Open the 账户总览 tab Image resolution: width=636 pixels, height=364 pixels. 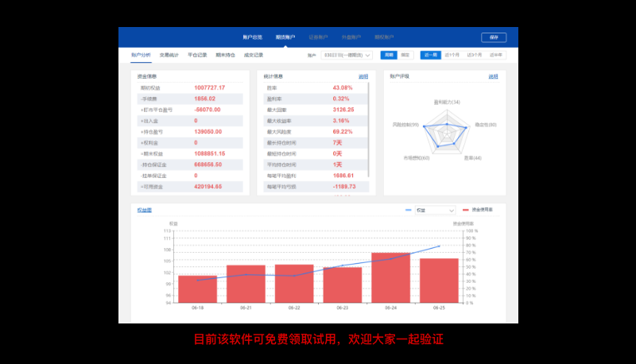[x=252, y=37]
